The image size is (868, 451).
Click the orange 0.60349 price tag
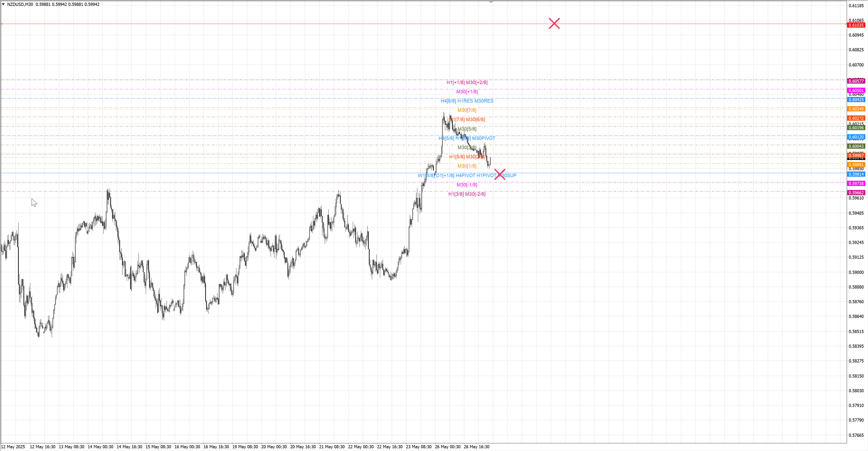point(856,109)
